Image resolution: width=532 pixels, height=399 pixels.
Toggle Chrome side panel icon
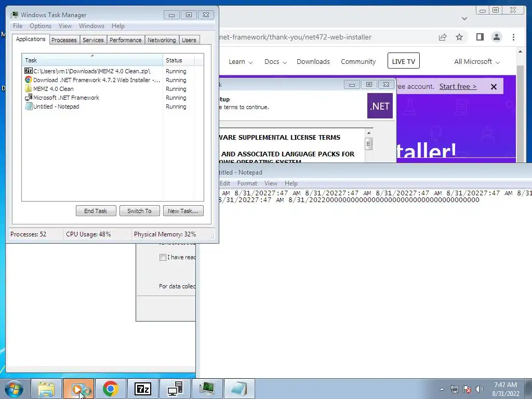coord(480,37)
